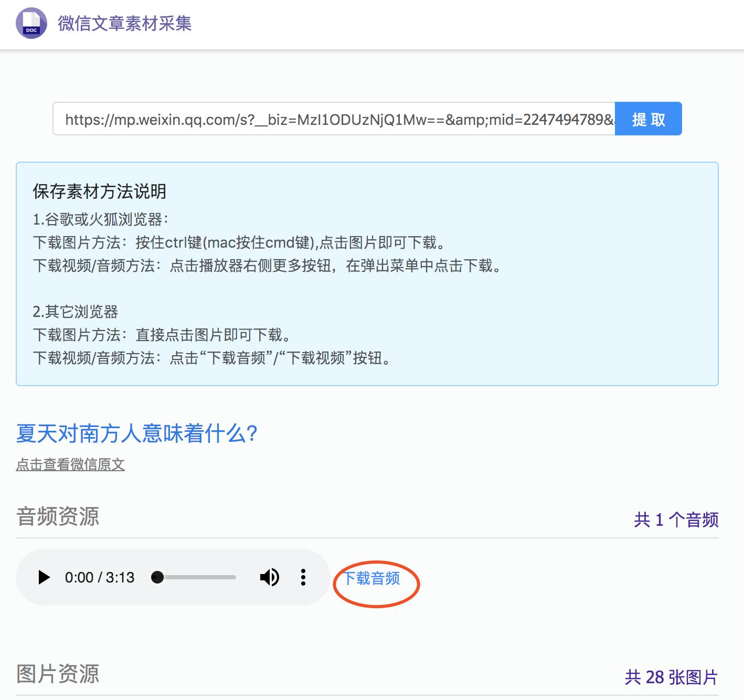Mute the audio via the volume icon
Image resolution: width=744 pixels, height=700 pixels.
tap(269, 577)
